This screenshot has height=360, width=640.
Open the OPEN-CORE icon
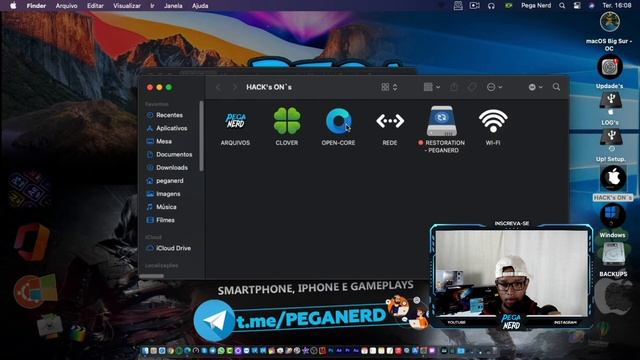coord(338,121)
